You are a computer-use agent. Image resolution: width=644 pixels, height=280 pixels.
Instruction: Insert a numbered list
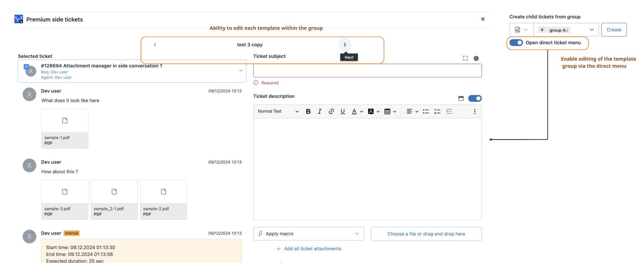(x=437, y=111)
